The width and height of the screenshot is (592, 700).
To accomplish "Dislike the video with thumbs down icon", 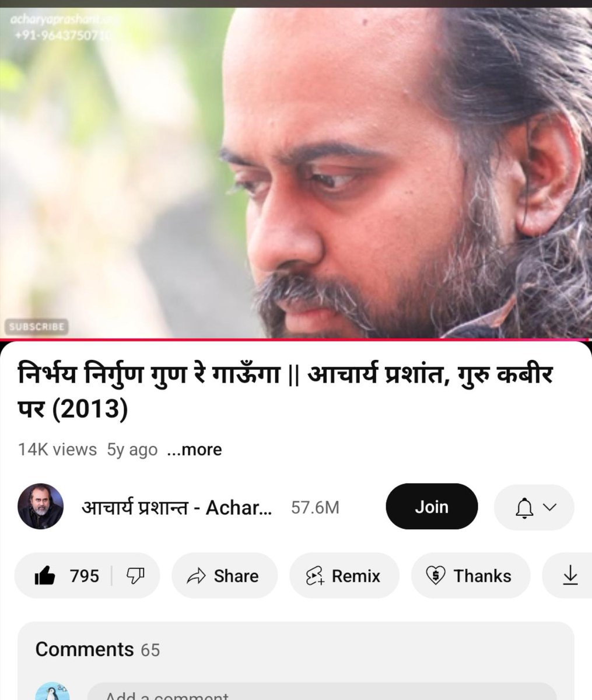I will coord(135,576).
